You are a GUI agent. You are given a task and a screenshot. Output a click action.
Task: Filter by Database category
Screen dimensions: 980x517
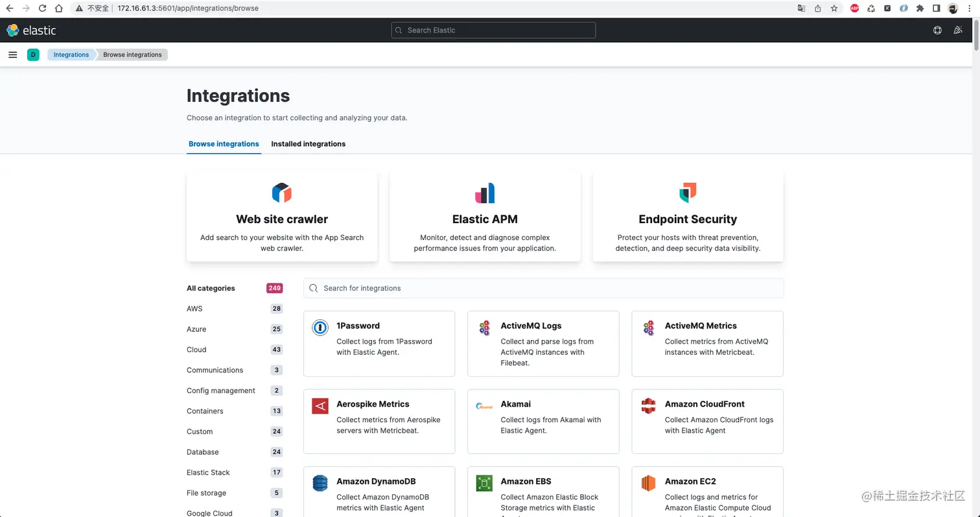point(203,452)
